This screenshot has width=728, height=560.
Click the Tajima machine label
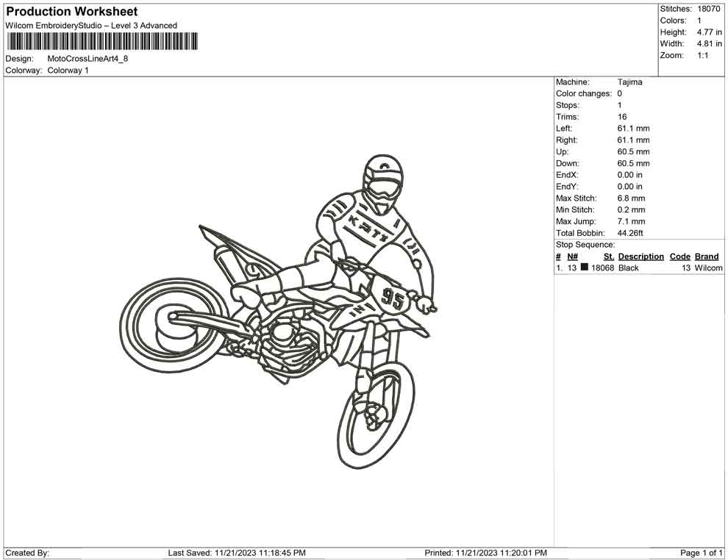point(629,82)
